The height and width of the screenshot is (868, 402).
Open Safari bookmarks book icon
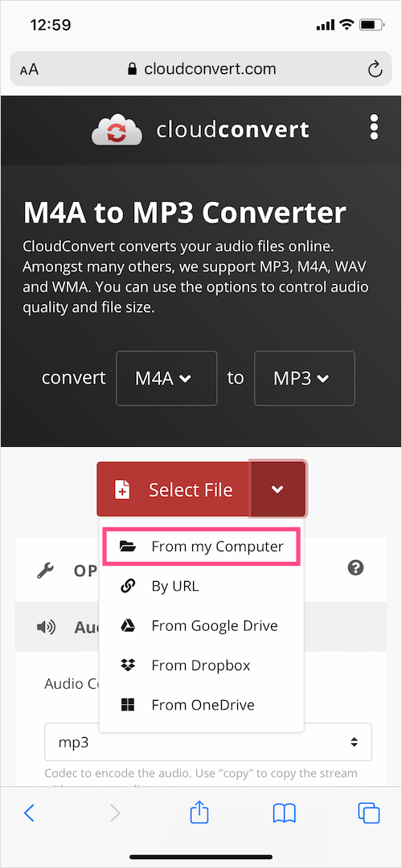click(285, 813)
